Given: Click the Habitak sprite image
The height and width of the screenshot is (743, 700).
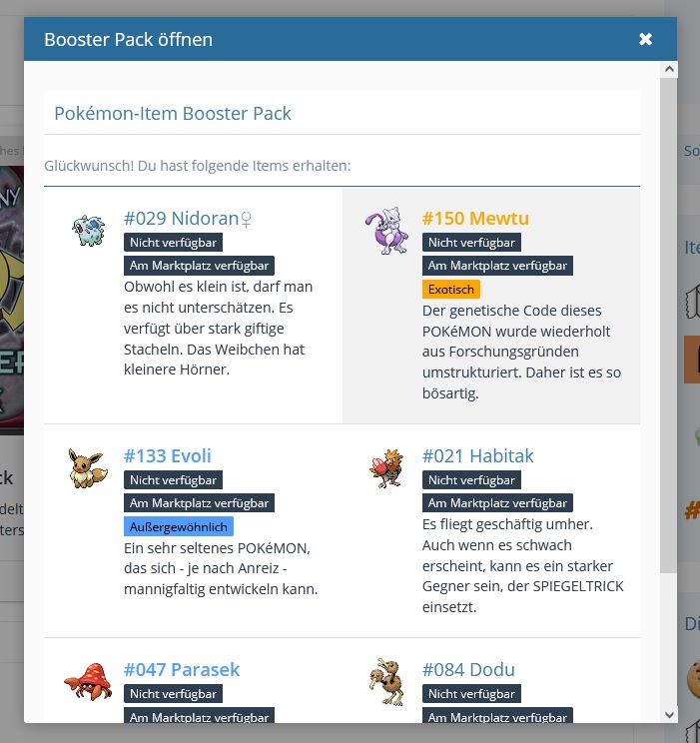Looking at the screenshot, I should (386, 468).
